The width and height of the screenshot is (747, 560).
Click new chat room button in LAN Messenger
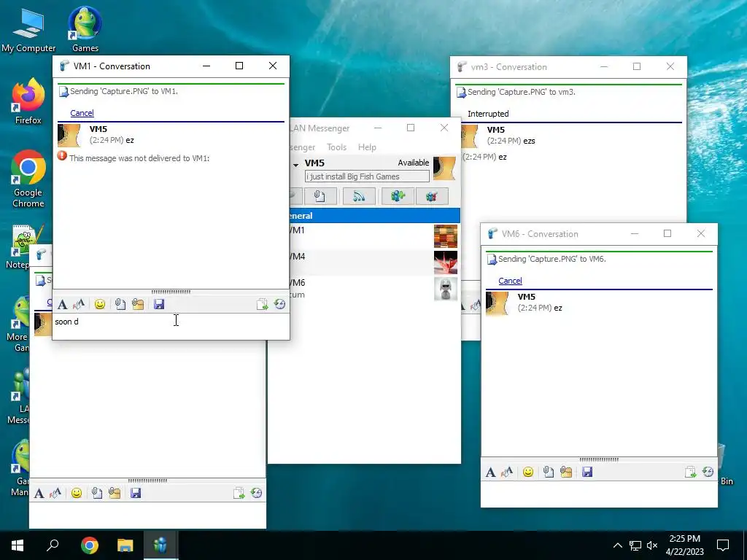[398, 196]
